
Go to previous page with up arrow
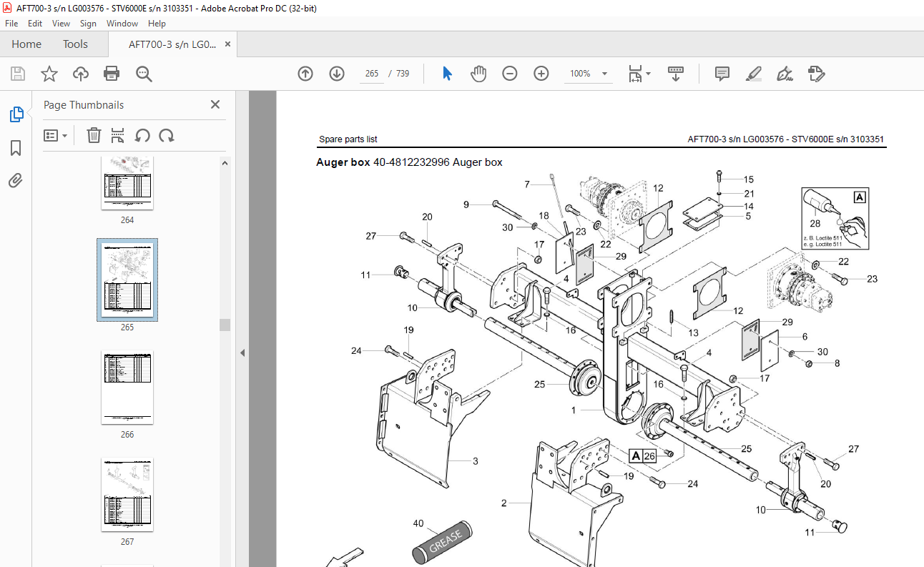click(305, 74)
